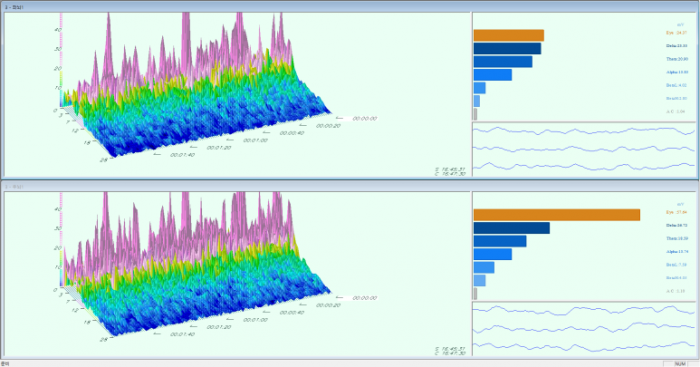
Task: Click the bottom waveform trace in upper window
Action: pyautogui.click(x=584, y=167)
